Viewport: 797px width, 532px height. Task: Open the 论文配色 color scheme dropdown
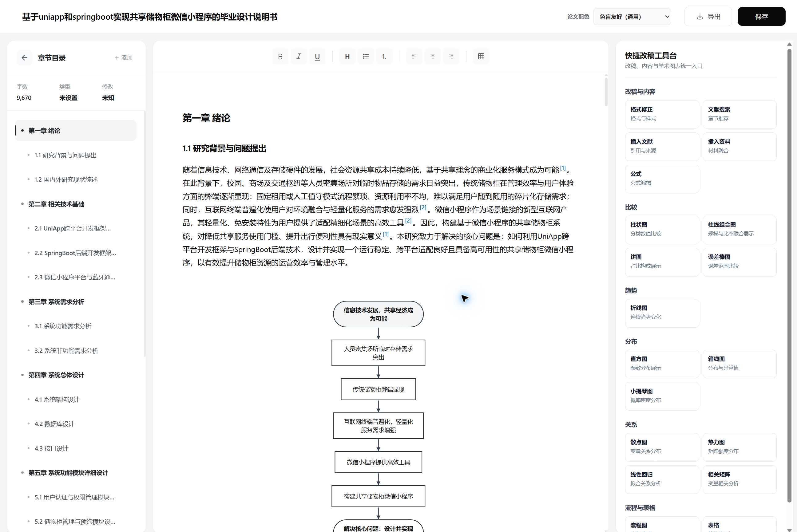[x=632, y=17]
